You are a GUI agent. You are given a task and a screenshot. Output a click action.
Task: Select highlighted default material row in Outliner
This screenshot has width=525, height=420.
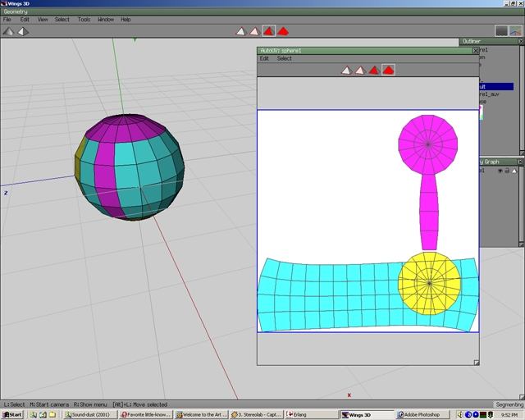coord(496,87)
